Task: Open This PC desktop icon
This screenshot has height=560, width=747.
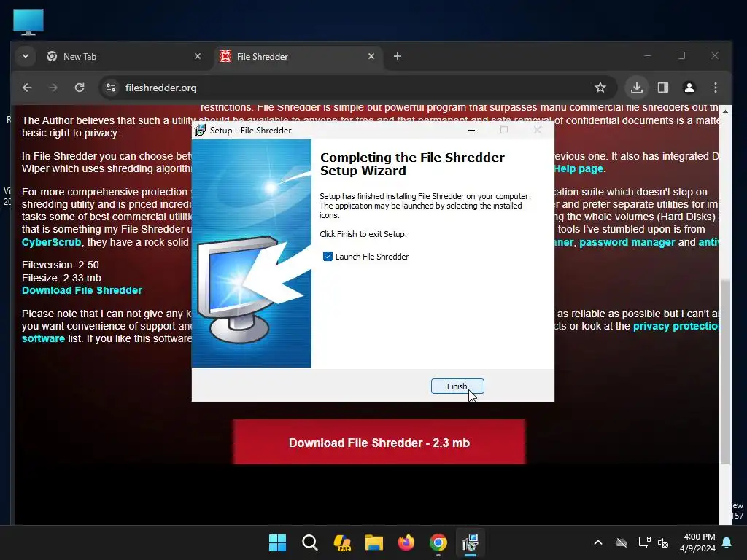Action: click(x=28, y=22)
